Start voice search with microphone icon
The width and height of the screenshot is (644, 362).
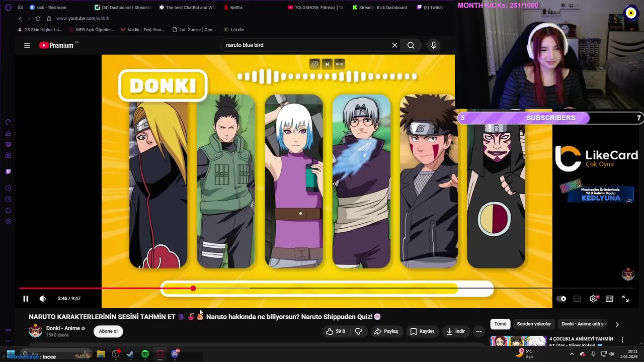[x=434, y=45]
